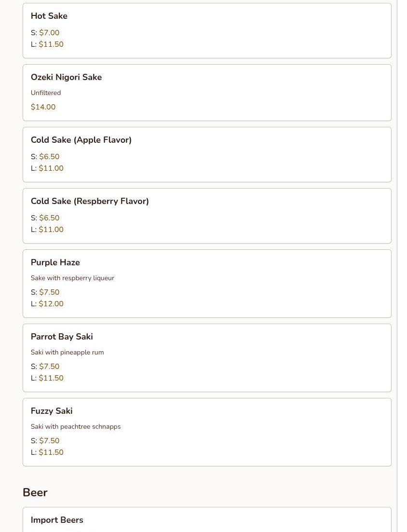
Task: Open the Import Beers item
Action: coord(57,520)
